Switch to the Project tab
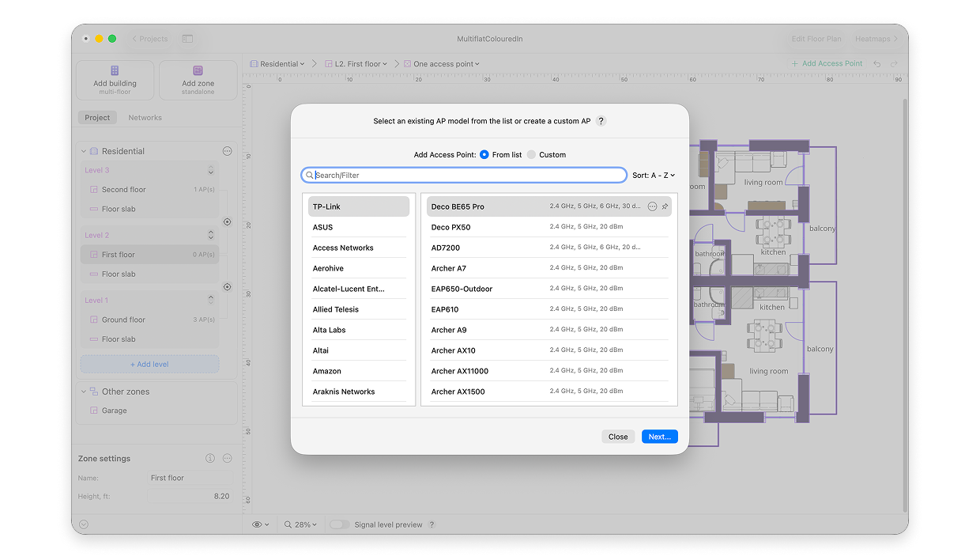Viewport: 980px width, 560px height. pos(98,118)
